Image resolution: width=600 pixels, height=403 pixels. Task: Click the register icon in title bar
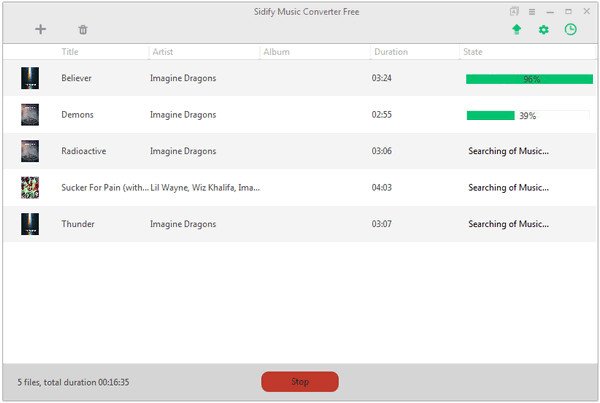click(x=514, y=11)
